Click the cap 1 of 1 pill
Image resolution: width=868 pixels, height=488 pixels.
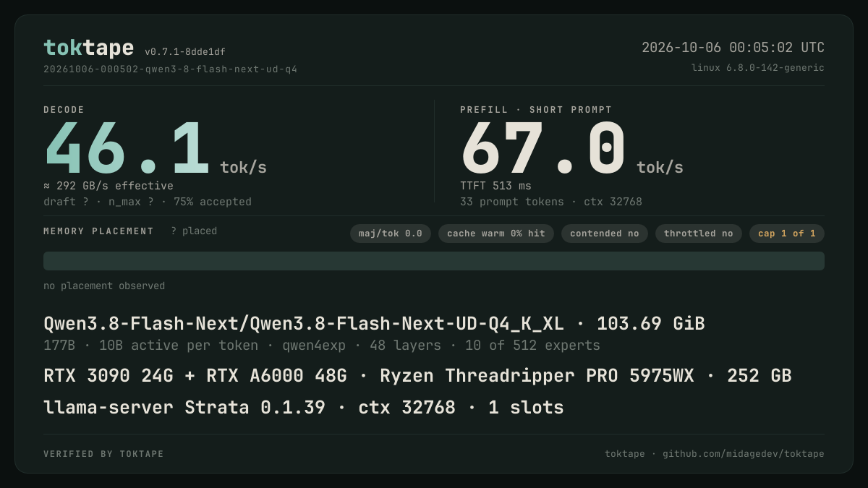point(787,234)
